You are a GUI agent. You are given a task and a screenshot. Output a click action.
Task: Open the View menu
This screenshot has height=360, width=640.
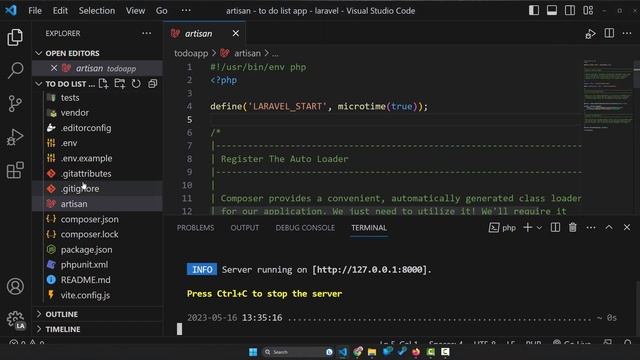(x=135, y=11)
